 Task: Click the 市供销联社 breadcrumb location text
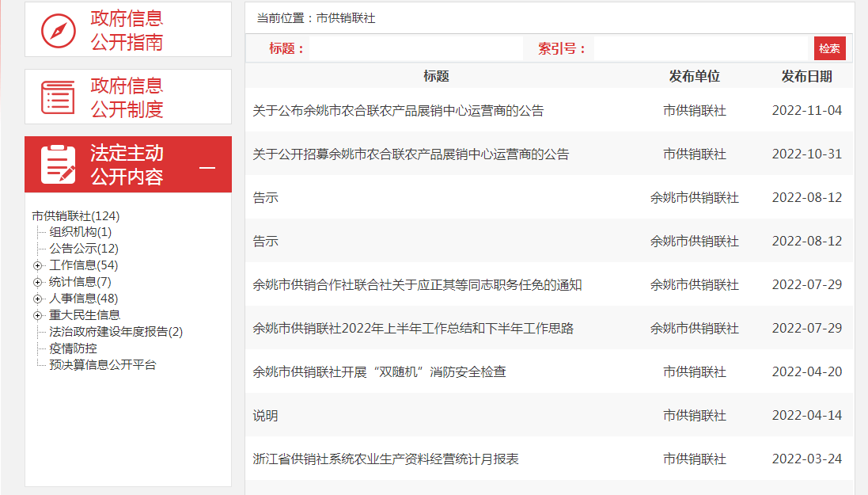coord(346,18)
